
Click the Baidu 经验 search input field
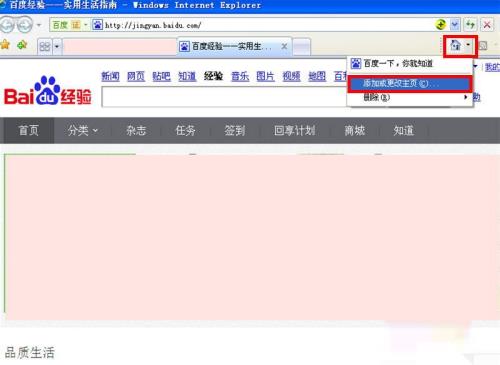(x=224, y=97)
